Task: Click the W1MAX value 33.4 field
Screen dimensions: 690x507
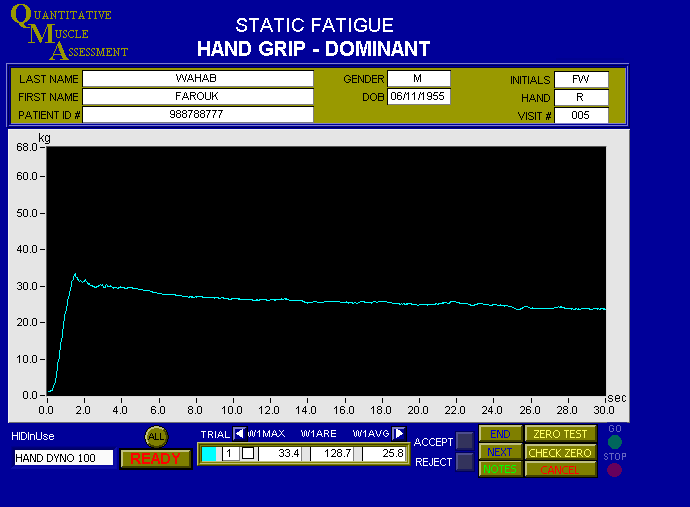Action: [282, 453]
